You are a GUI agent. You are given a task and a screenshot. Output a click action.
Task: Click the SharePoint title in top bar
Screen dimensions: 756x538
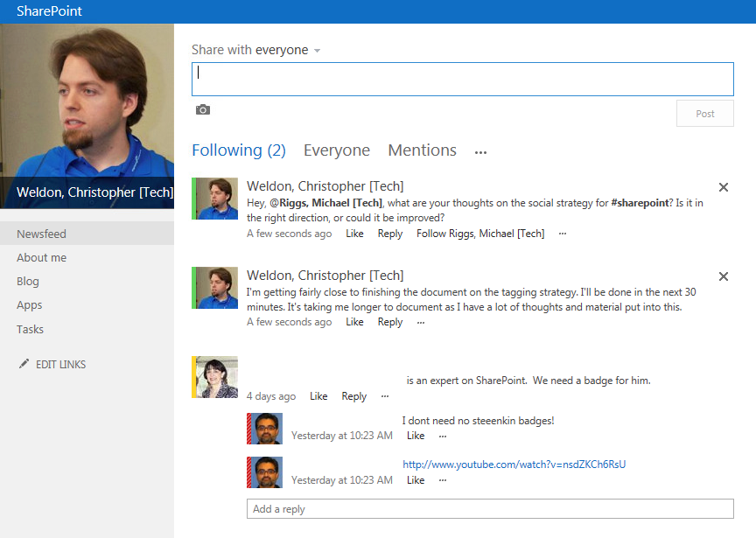coord(49,11)
